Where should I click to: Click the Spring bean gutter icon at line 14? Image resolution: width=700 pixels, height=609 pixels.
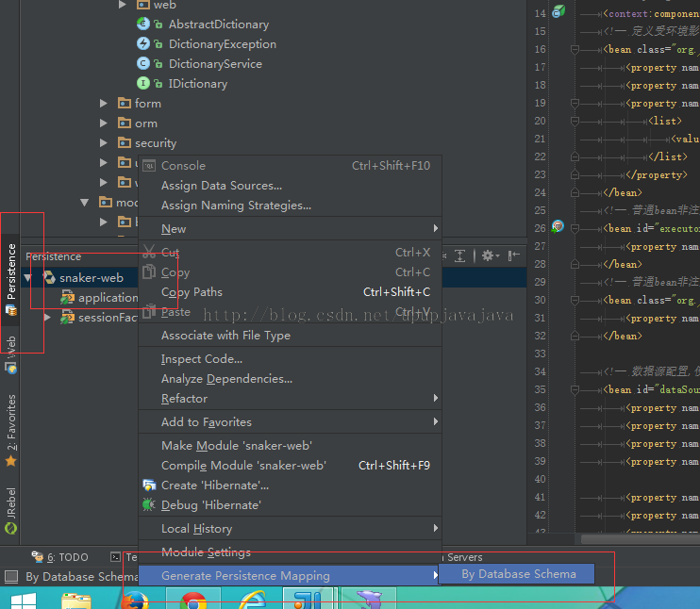point(558,11)
